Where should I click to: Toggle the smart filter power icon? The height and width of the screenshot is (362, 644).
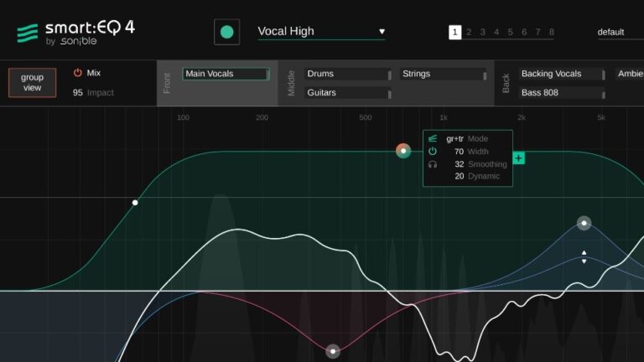(x=433, y=152)
